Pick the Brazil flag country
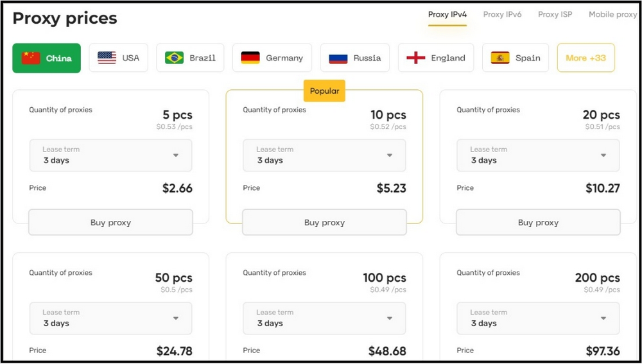 click(x=190, y=58)
